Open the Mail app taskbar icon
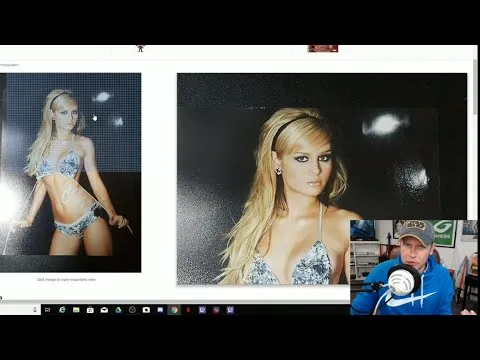This screenshot has width=480, height=360. (x=104, y=310)
